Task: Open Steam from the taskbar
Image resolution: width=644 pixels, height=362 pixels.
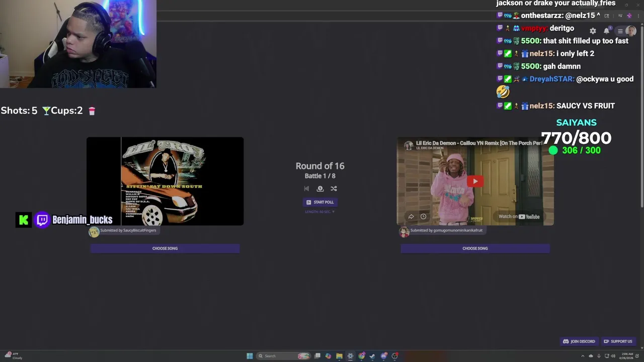Action: click(372, 356)
